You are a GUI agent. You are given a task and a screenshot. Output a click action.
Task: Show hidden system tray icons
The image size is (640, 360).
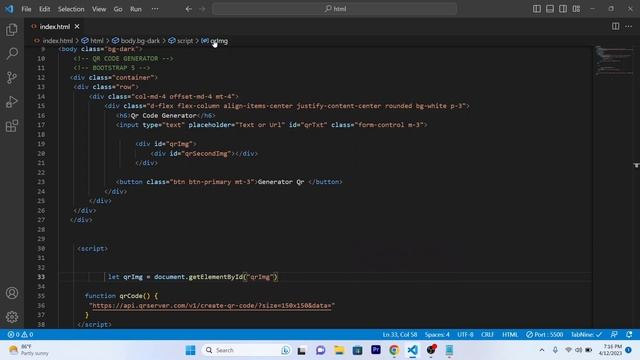542,350
